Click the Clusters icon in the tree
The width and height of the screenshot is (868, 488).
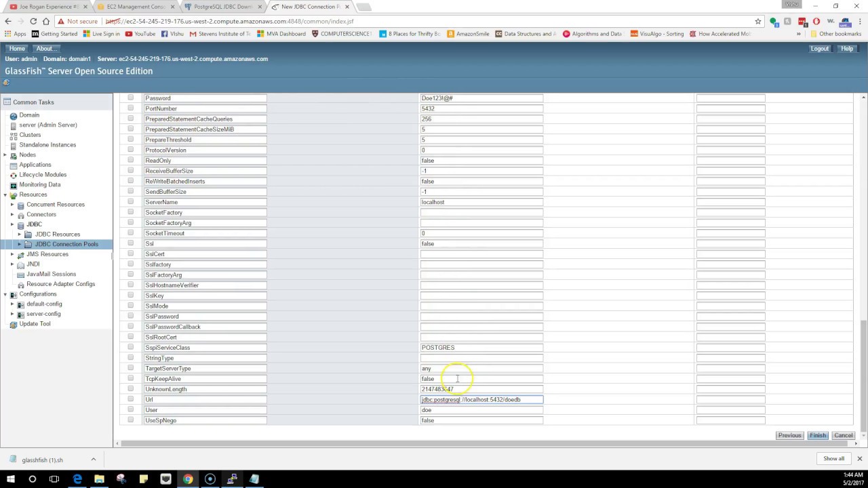tap(13, 136)
